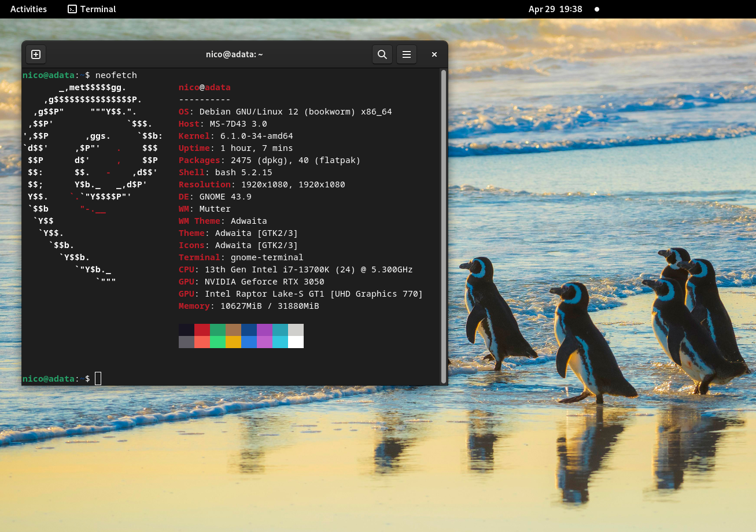Click the terminal's vertical scrollbar
Viewport: 756px width, 532px height.
click(444, 226)
